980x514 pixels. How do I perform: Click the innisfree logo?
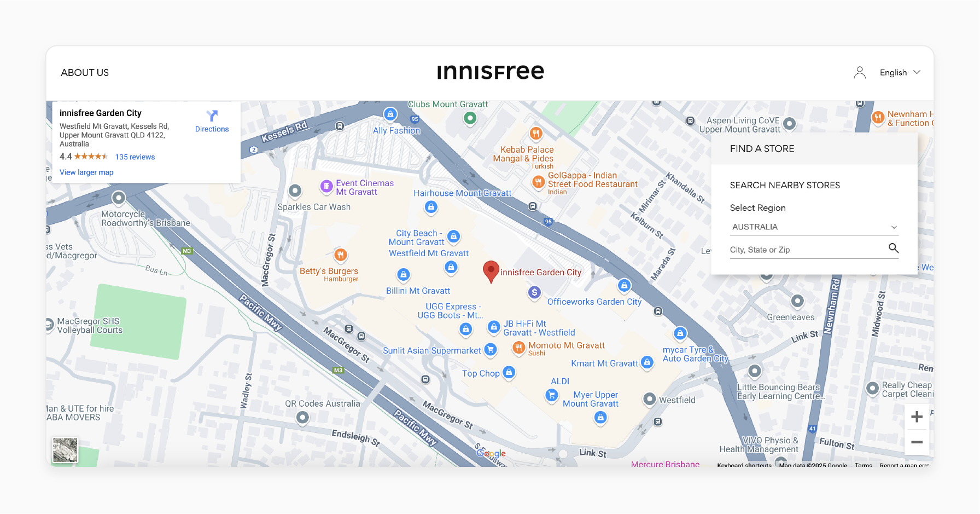coord(491,72)
